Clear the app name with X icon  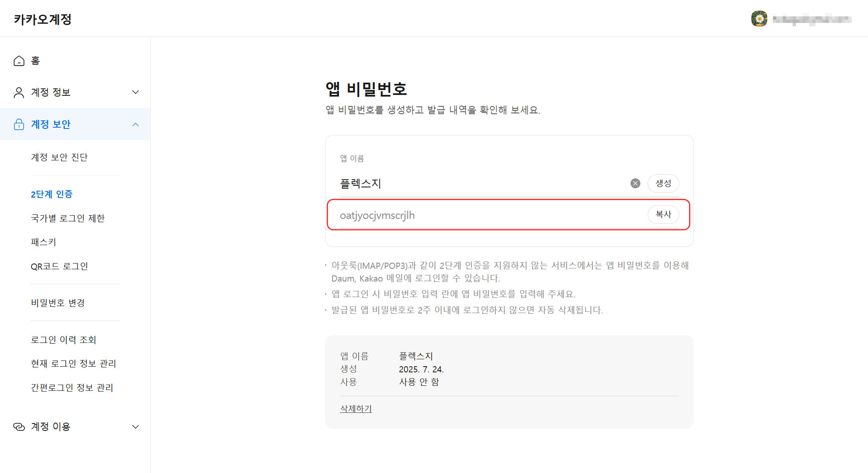635,183
